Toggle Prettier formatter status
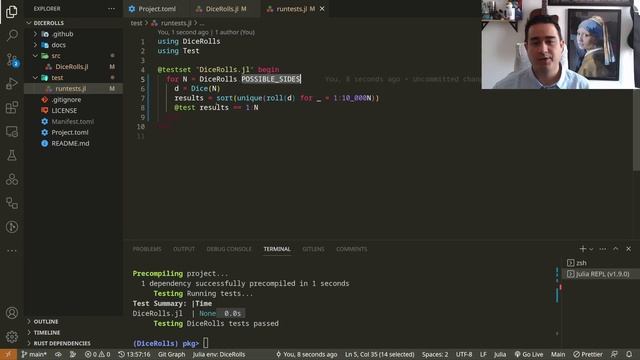The image size is (640, 360). coord(588,354)
